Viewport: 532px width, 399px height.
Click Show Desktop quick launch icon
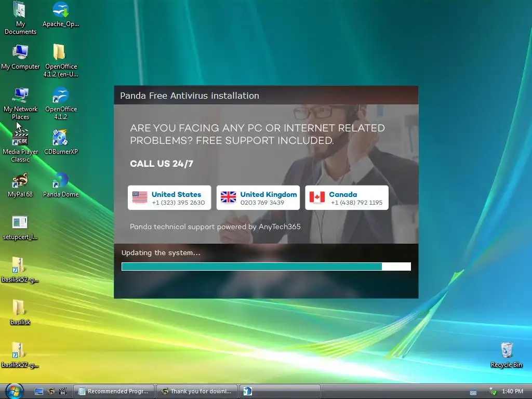click(x=39, y=392)
